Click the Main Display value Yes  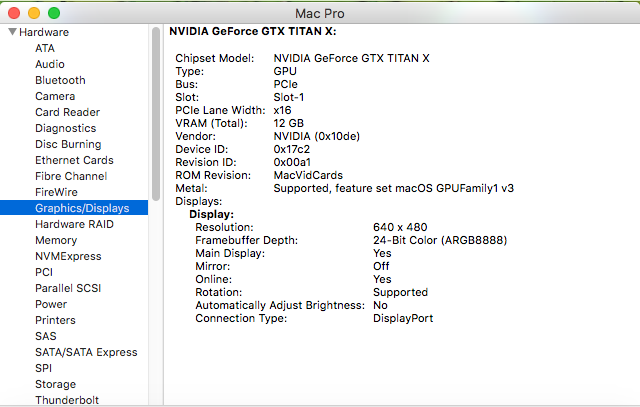(x=382, y=253)
